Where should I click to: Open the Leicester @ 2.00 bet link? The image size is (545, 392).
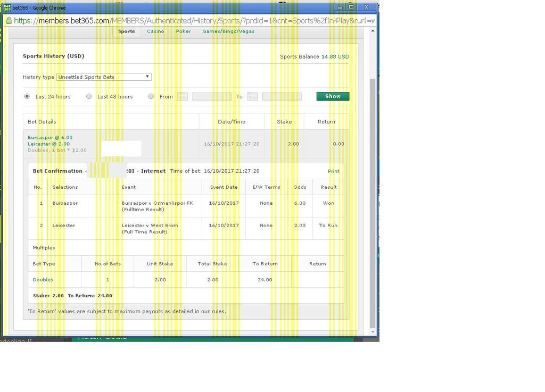(48, 144)
